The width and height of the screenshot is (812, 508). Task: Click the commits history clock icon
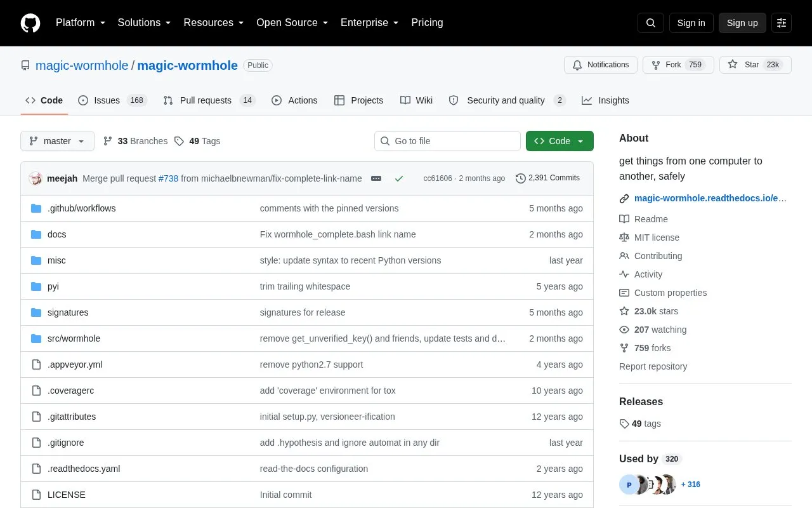(521, 178)
